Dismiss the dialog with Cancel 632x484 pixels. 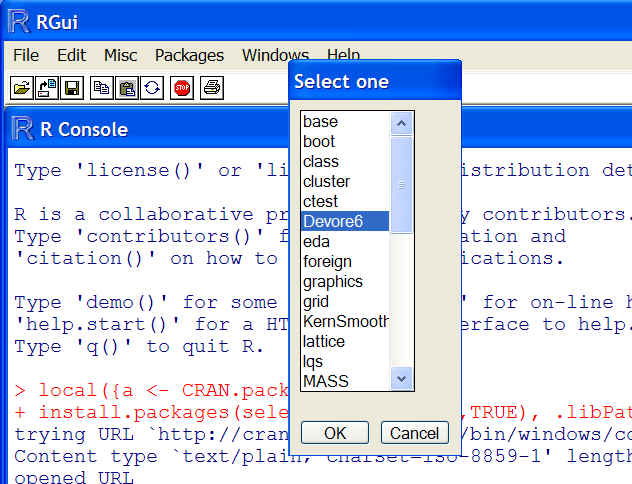pos(415,433)
